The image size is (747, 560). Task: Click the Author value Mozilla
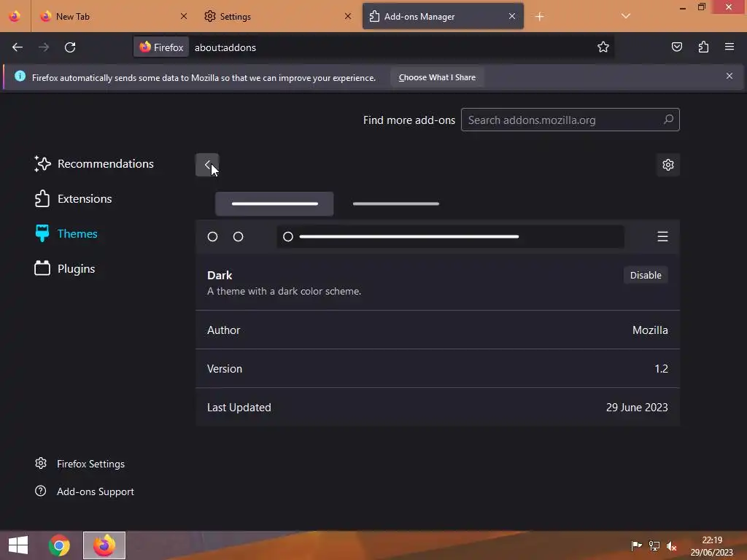click(x=650, y=330)
